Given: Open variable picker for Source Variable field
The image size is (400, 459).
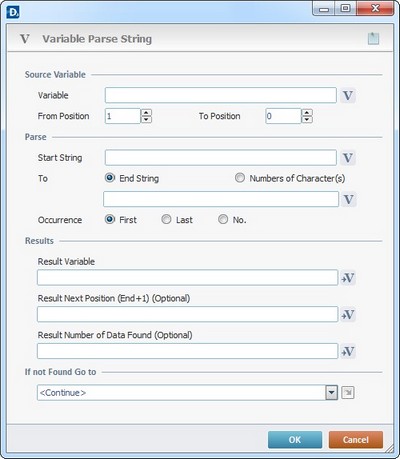Looking at the screenshot, I should [x=348, y=96].
